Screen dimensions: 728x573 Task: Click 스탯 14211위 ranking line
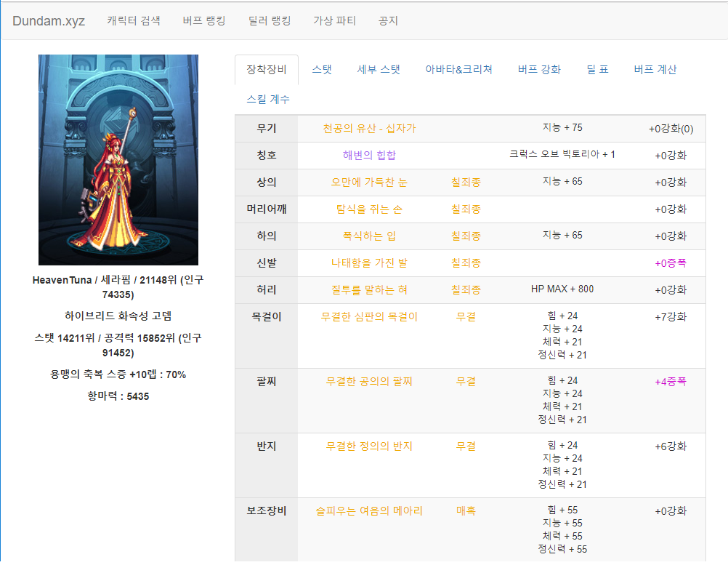point(118,345)
